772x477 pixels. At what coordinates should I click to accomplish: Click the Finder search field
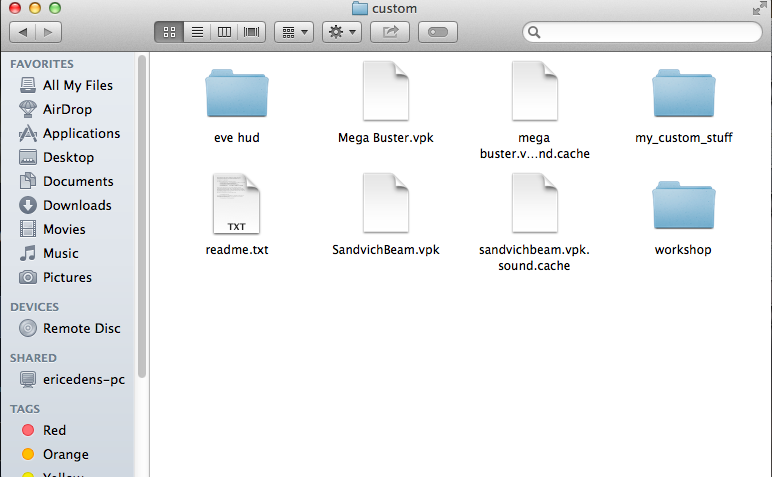pyautogui.click(x=643, y=32)
